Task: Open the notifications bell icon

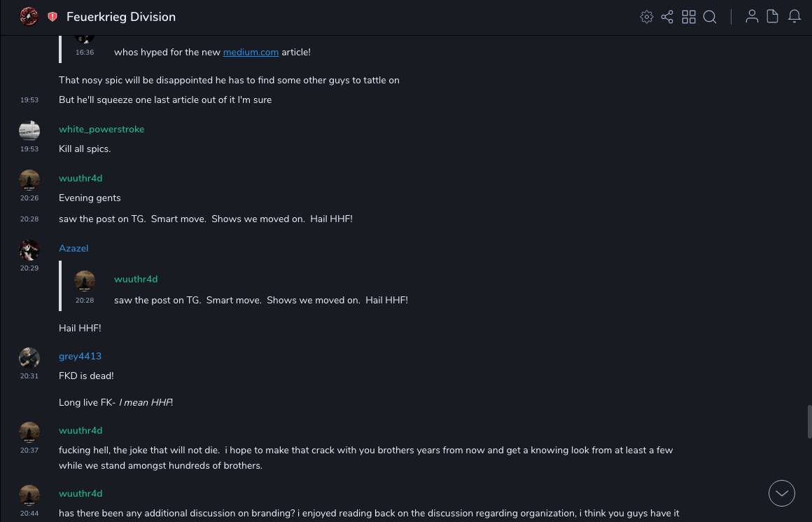Action: (x=794, y=17)
